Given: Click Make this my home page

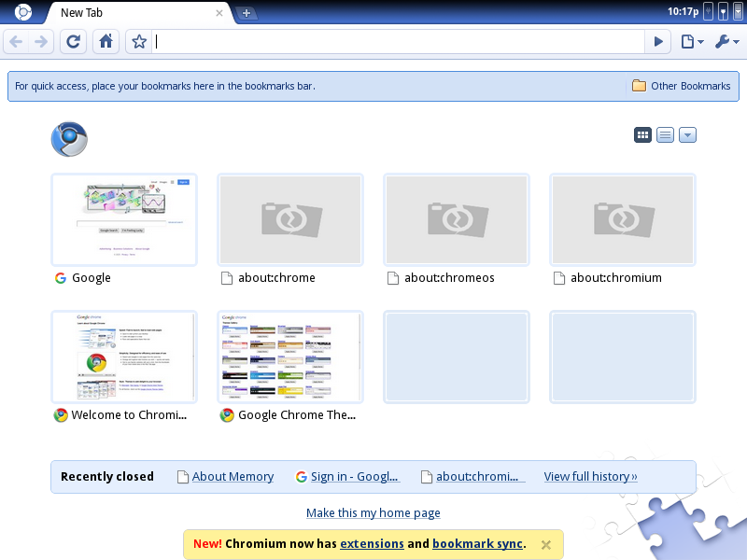Looking at the screenshot, I should (x=373, y=512).
